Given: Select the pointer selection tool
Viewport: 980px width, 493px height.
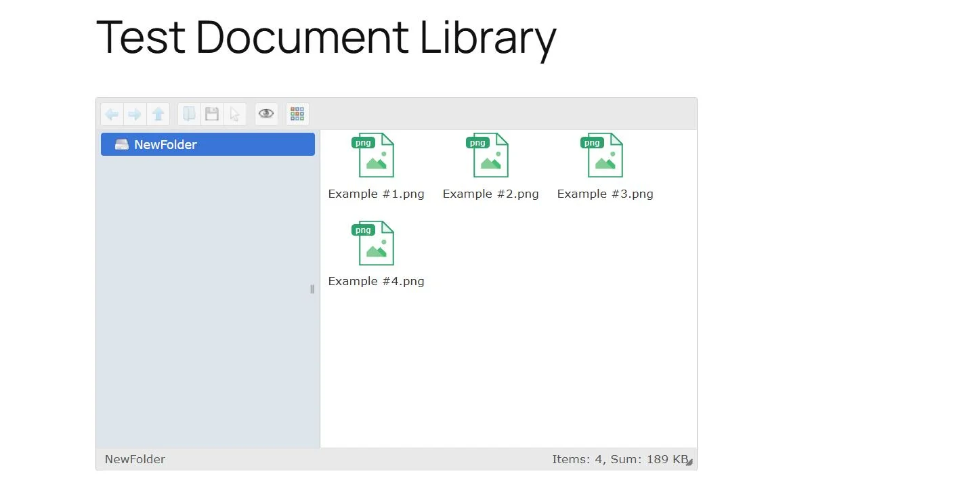Looking at the screenshot, I should 234,114.
